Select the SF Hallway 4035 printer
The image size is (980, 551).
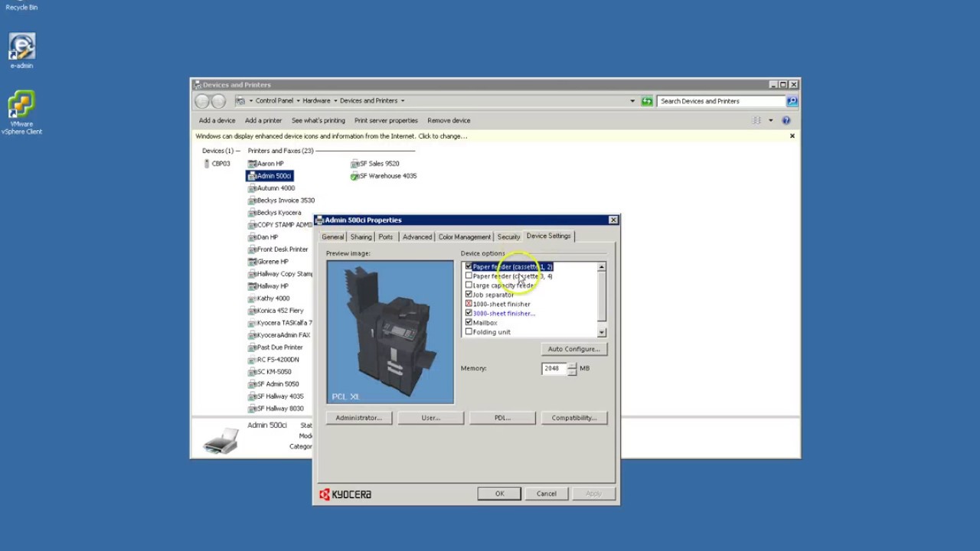[x=276, y=396]
